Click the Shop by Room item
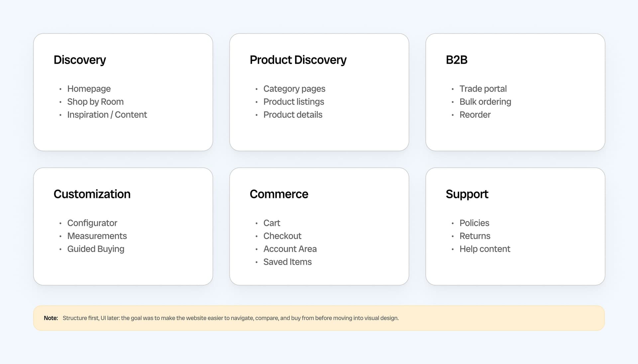 coord(95,102)
